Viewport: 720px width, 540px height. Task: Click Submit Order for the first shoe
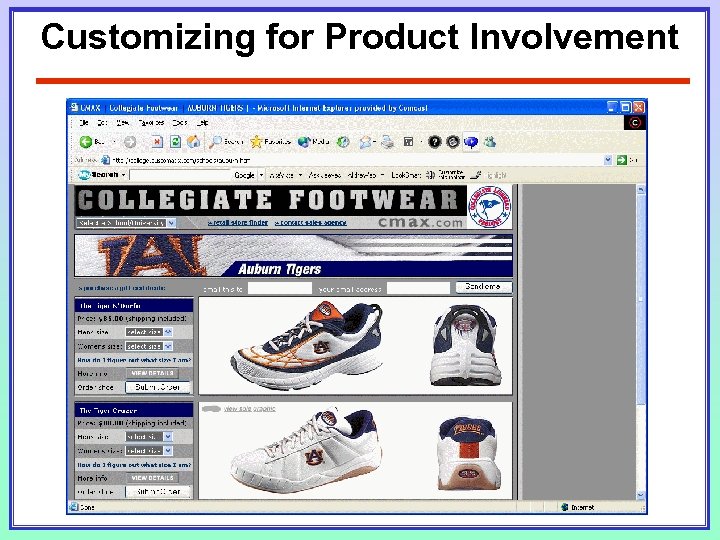click(x=158, y=387)
